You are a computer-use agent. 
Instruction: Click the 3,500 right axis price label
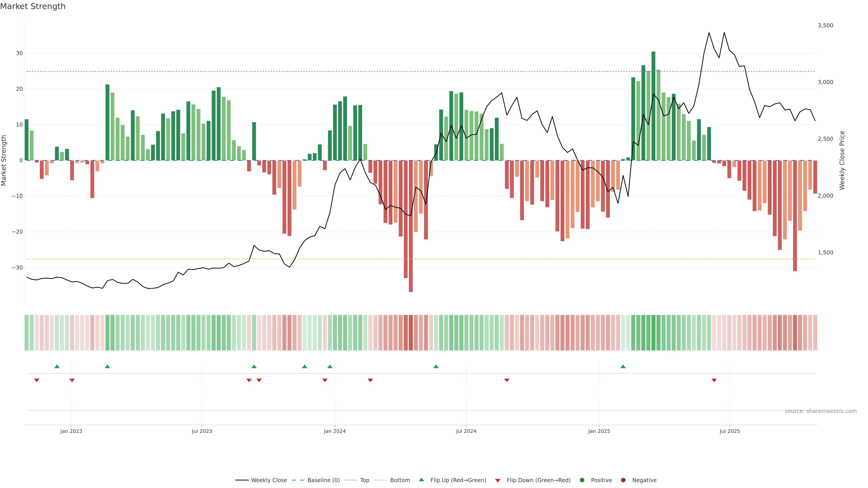[825, 26]
